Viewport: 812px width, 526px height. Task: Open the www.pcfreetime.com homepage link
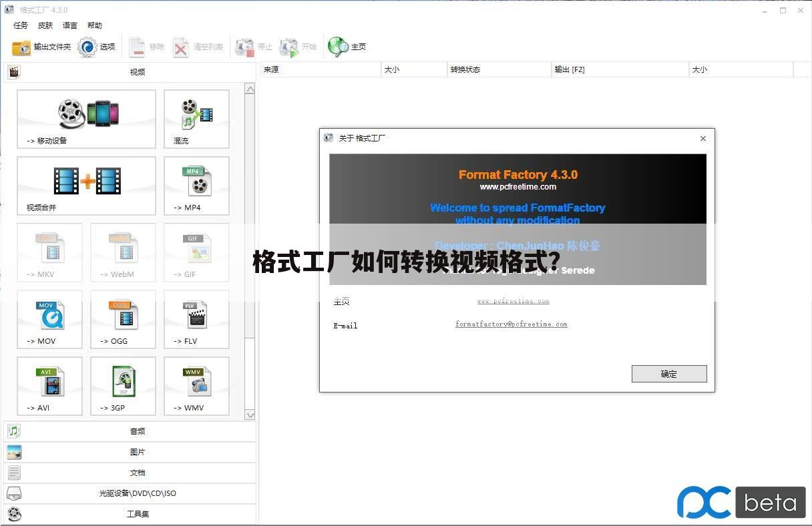513,301
